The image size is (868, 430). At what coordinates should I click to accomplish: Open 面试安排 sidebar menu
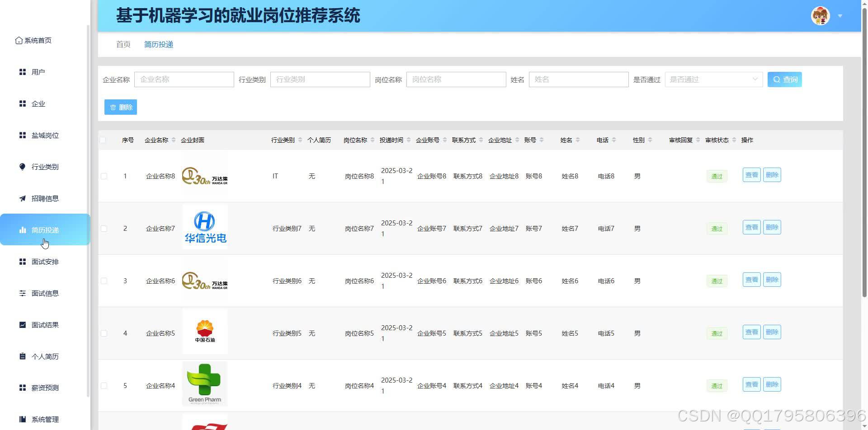[x=45, y=262]
